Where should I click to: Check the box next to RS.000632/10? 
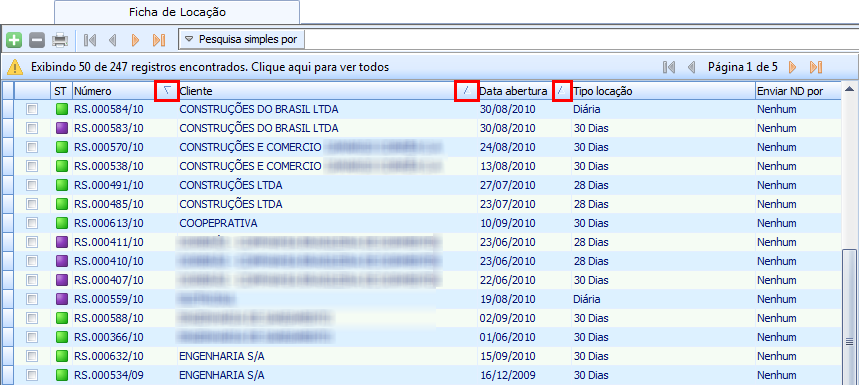click(x=32, y=356)
